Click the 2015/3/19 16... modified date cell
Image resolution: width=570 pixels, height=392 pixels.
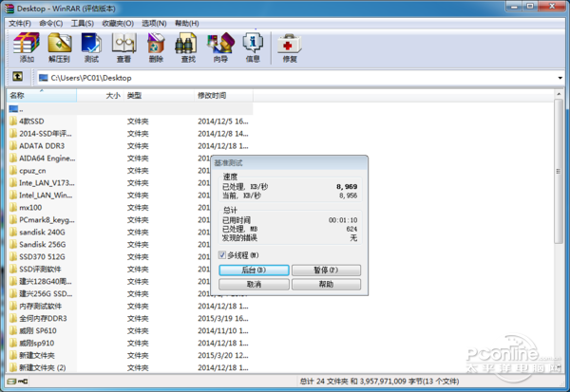[x=223, y=318]
